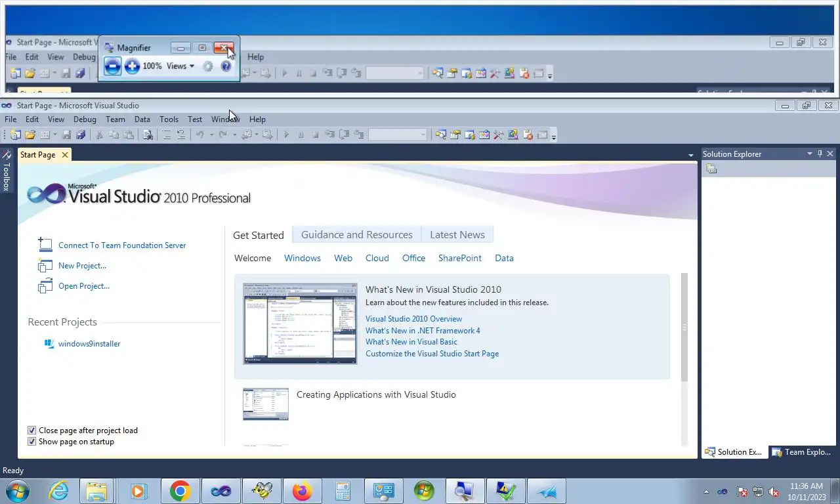Click Customize the Visual Studio Start Page link
This screenshot has width=840, height=504.
click(432, 354)
